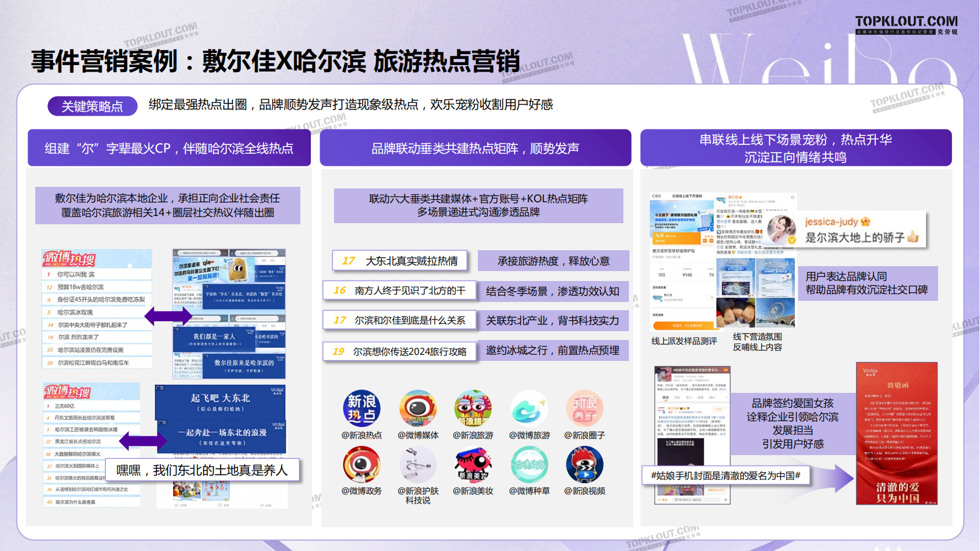Viewport: 980px width, 551px height.
Task: Open the red 清澈的爱只为中国 poster
Action: pos(897,433)
